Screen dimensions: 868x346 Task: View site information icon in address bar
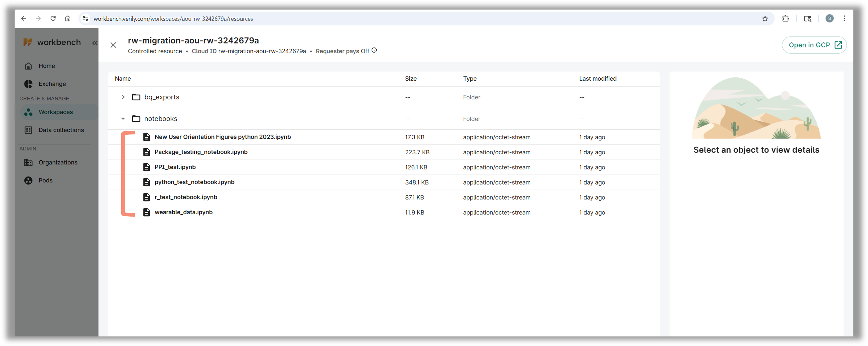coord(85,19)
